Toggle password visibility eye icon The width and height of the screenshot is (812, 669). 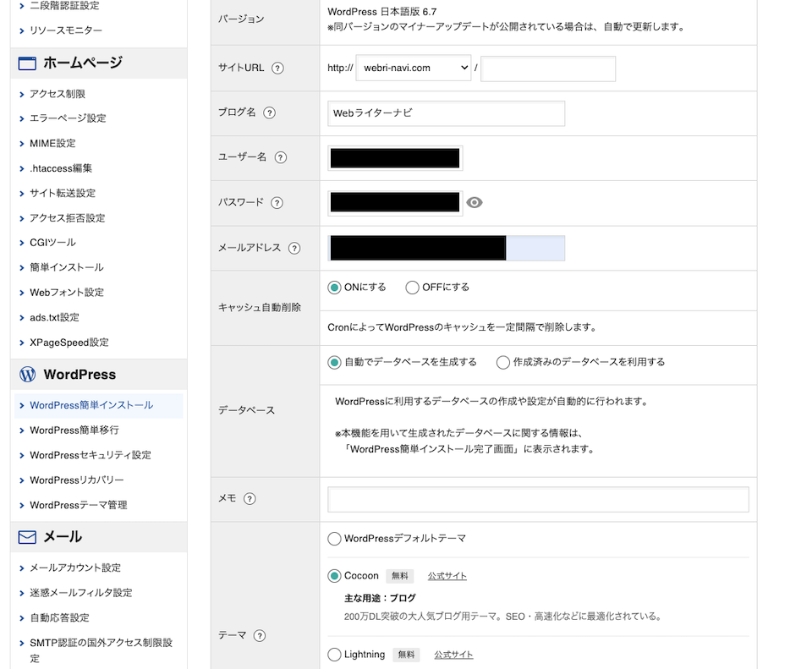(x=475, y=202)
